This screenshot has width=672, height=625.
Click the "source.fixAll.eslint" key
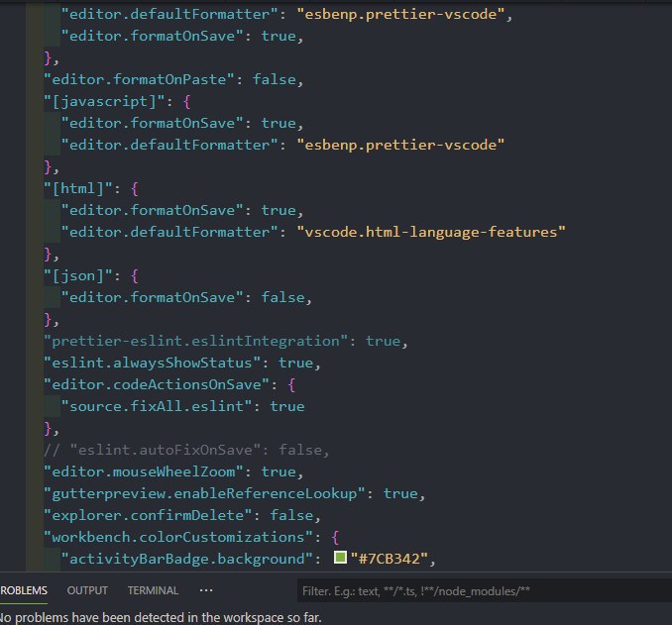click(x=157, y=406)
